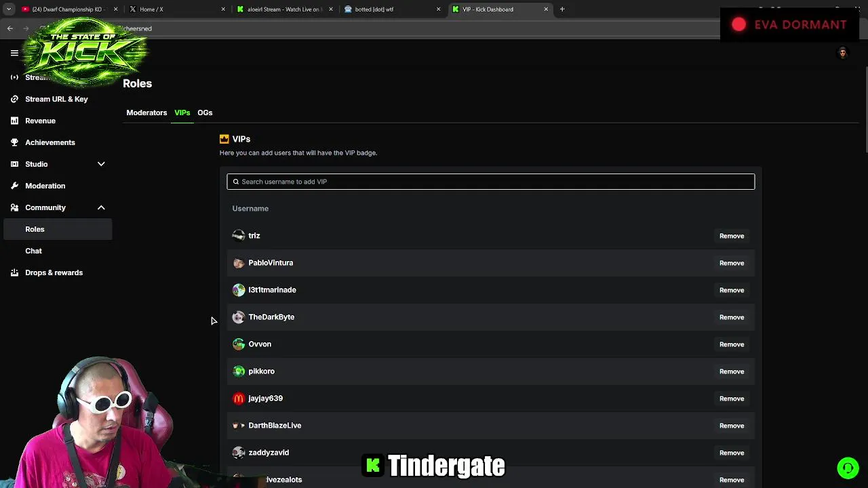
Task: Remove Ovvon from VIPs
Action: tap(732, 344)
